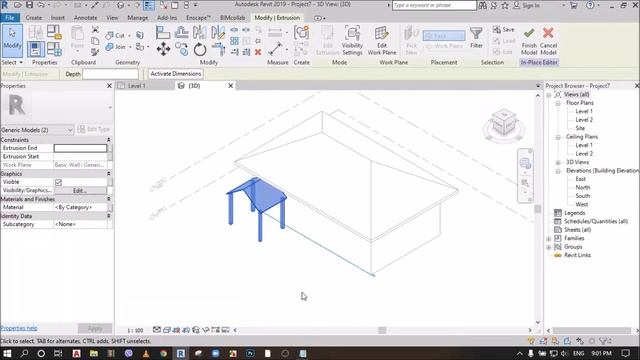Viewport: 640px width, 360px height.
Task: Click the Copy tool icon in Modify panel
Action: (182, 49)
